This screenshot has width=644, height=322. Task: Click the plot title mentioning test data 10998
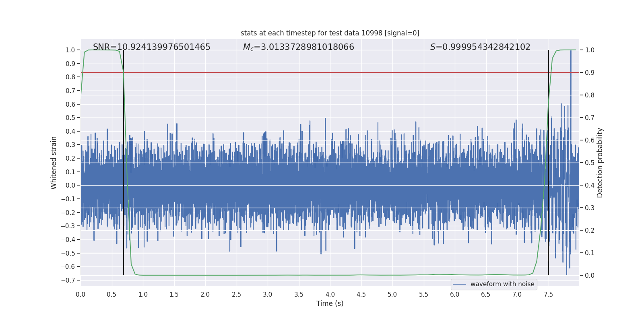[330, 33]
